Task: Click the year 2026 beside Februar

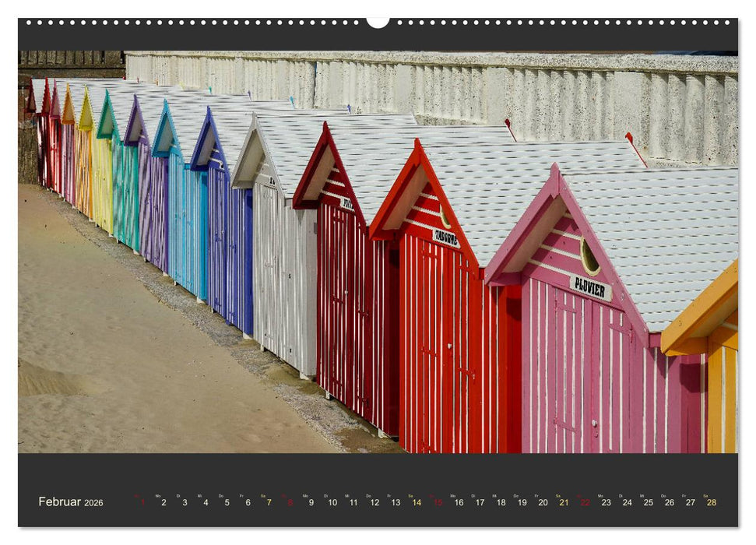Action: 93,503
